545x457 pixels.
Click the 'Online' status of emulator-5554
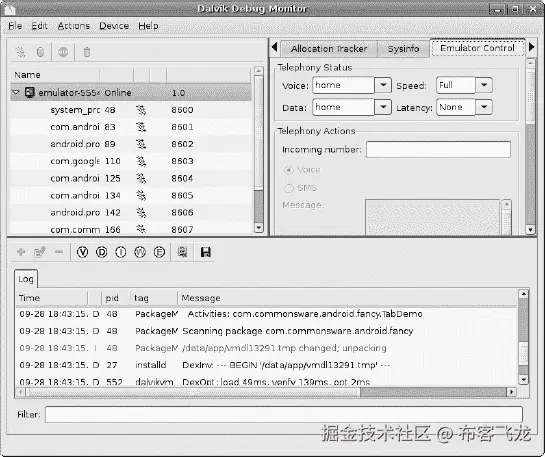click(118, 93)
